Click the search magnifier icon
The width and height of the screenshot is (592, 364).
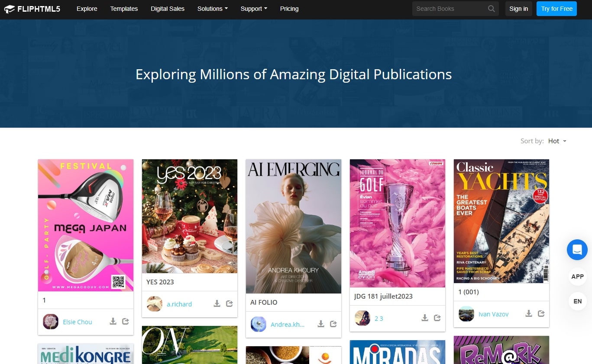pyautogui.click(x=491, y=9)
